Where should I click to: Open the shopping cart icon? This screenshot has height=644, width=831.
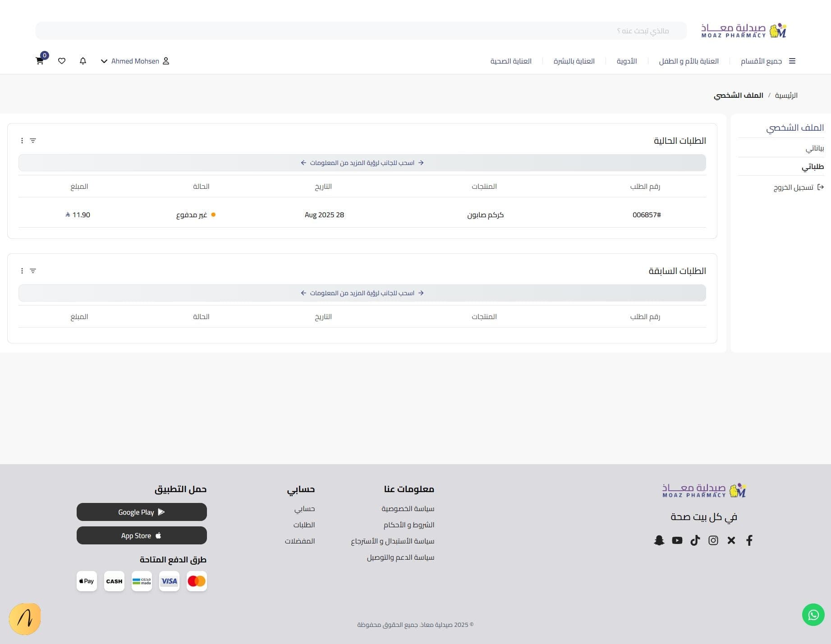pos(40,61)
